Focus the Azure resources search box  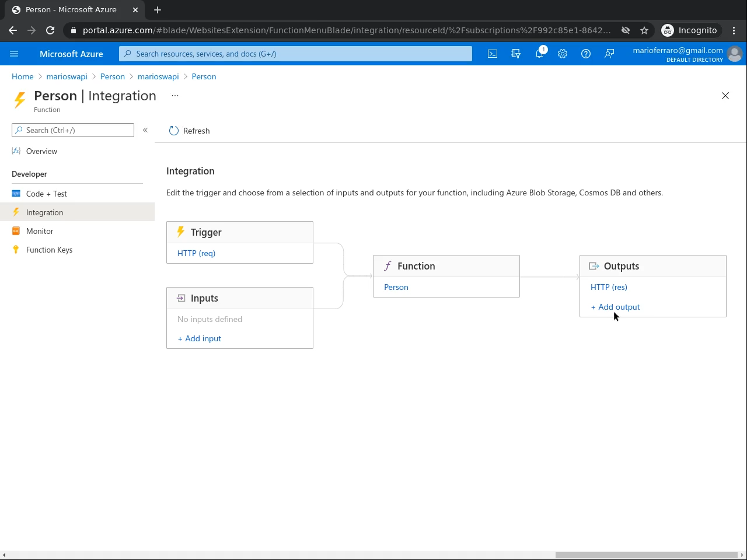295,54
